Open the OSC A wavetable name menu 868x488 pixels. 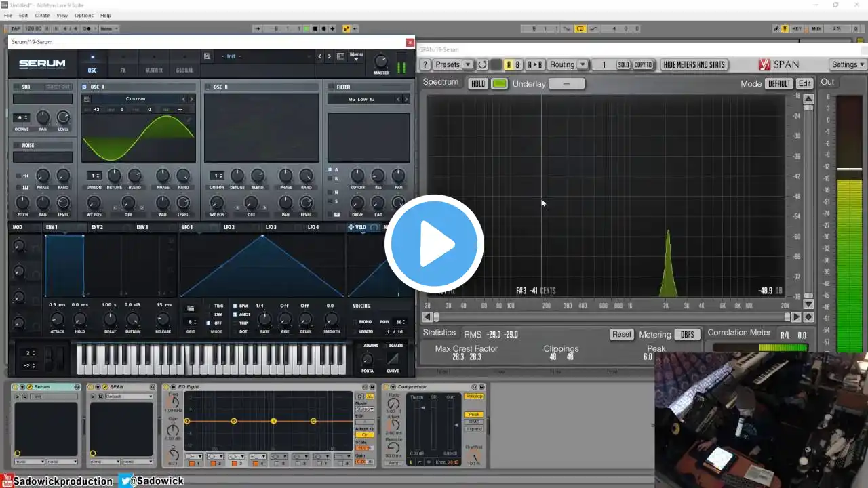(136, 99)
